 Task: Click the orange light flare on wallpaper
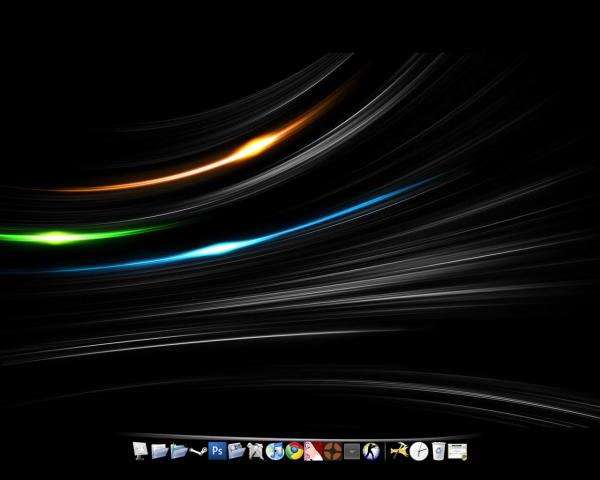[255, 146]
